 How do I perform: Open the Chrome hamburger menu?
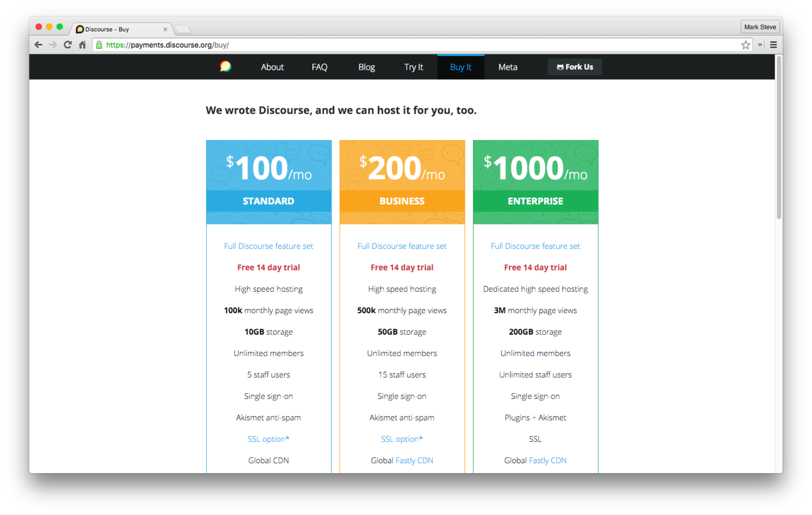click(x=774, y=45)
